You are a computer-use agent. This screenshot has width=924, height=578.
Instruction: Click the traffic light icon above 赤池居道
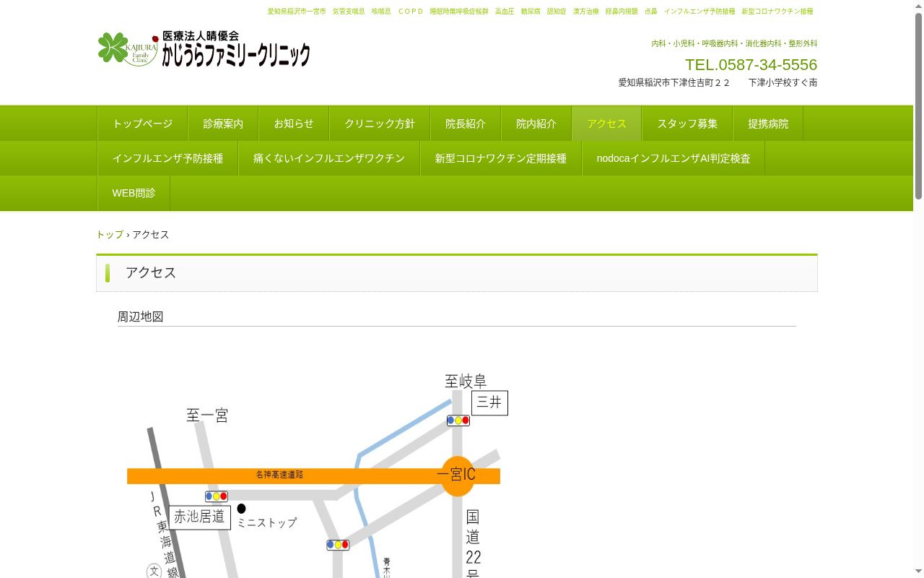(x=217, y=496)
